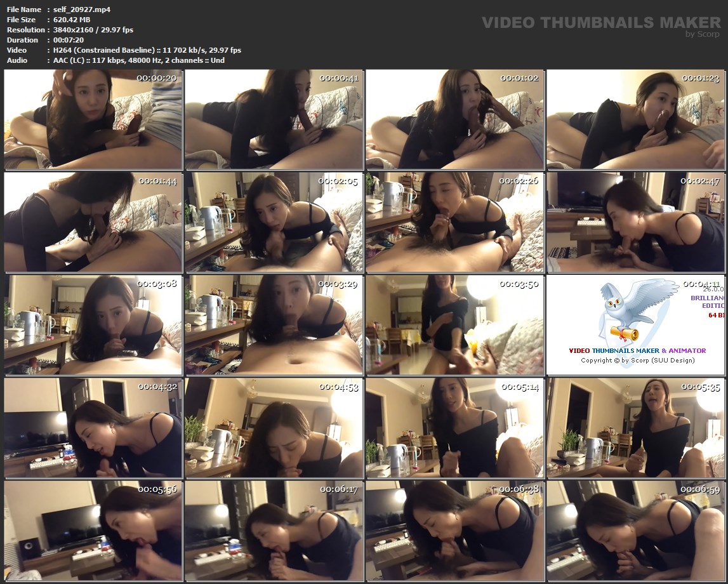Click the thumbnail at timestamp 00:00:20
Screen dimensions: 728x584
click(x=93, y=119)
